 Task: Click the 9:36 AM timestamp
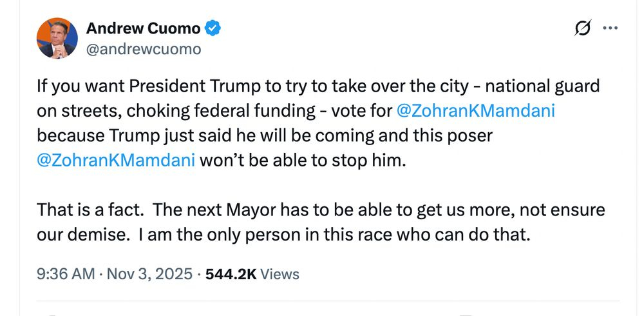[x=66, y=273]
